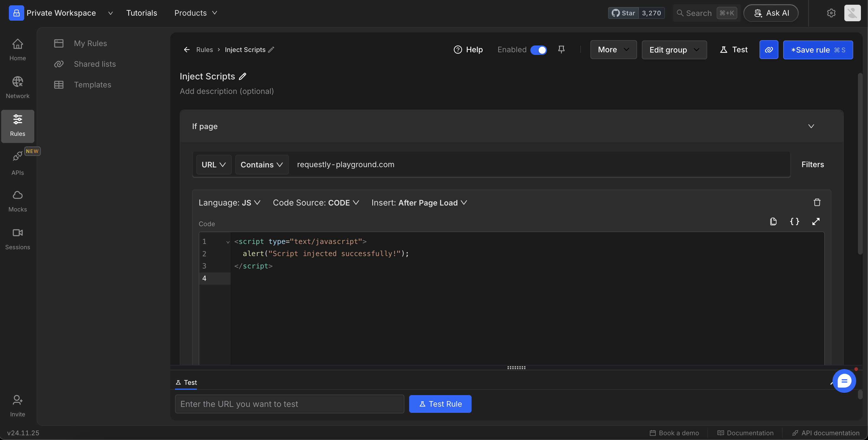Collapse the If page section
Screen dimensions: 868x440
811,126
